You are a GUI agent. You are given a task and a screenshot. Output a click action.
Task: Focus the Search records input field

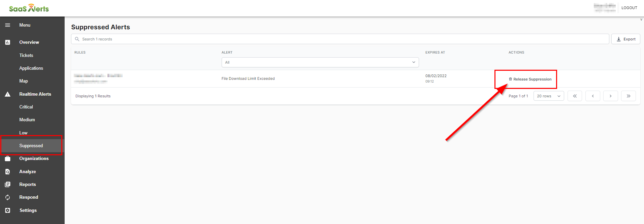tap(340, 39)
